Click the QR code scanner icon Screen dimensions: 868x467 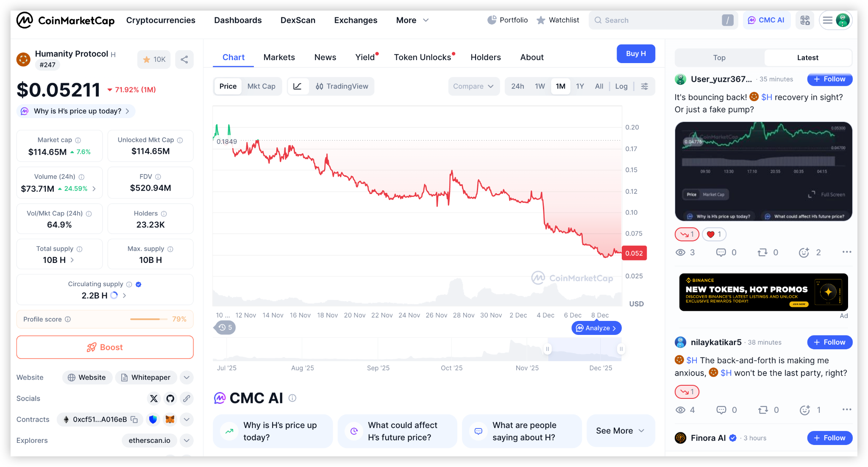tap(805, 20)
